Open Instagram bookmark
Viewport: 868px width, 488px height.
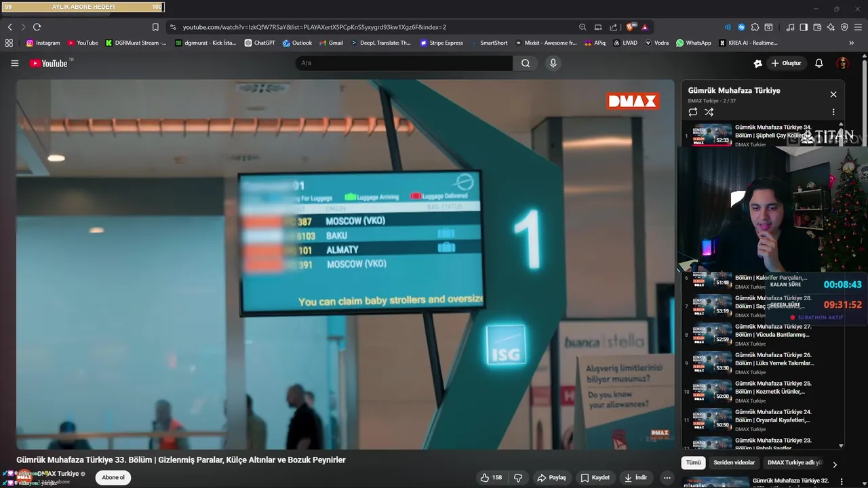pos(43,43)
